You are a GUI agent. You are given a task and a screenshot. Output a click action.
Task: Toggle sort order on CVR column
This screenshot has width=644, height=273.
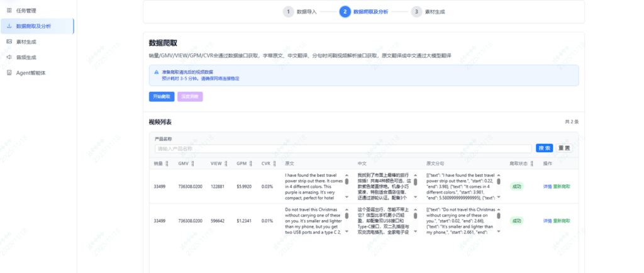click(275, 164)
